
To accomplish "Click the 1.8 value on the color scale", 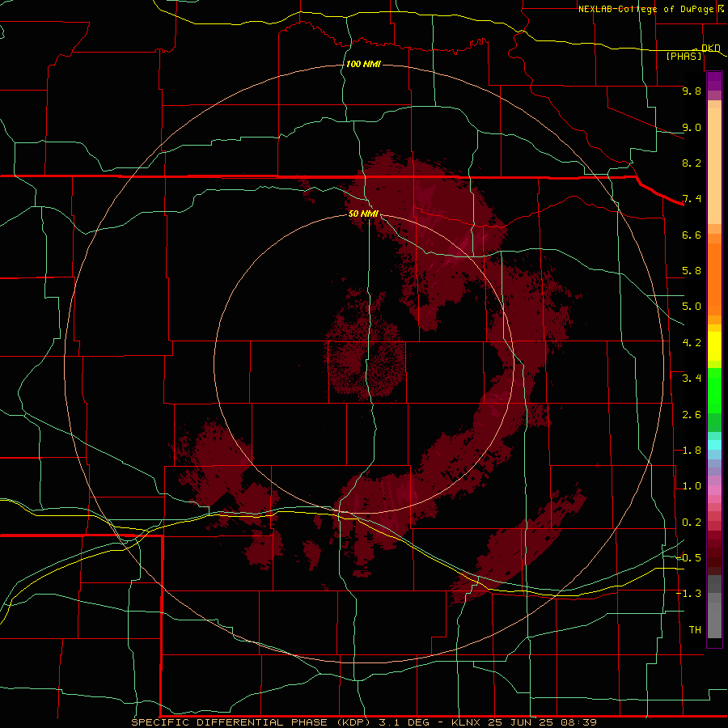I will [x=692, y=451].
